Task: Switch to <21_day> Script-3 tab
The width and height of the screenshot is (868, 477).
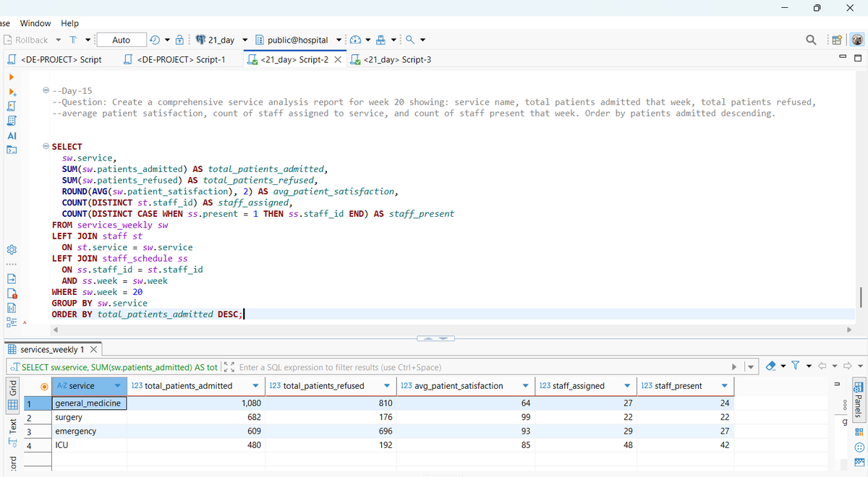Action: click(391, 59)
